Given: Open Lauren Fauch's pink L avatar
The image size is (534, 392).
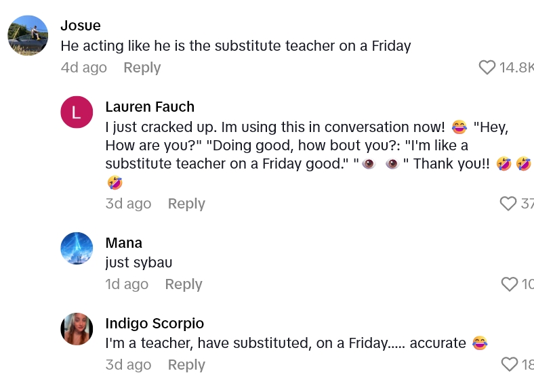Looking at the screenshot, I should (x=77, y=112).
